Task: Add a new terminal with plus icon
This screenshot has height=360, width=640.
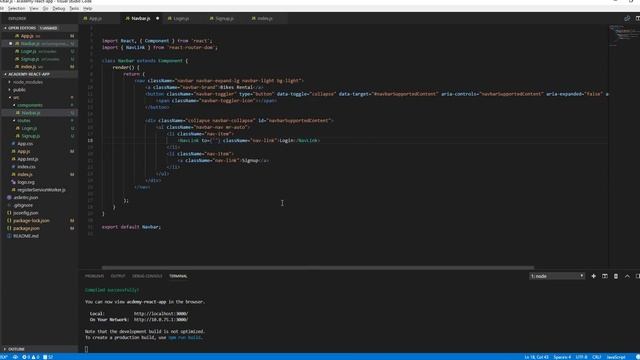Action: pyautogui.click(x=593, y=276)
